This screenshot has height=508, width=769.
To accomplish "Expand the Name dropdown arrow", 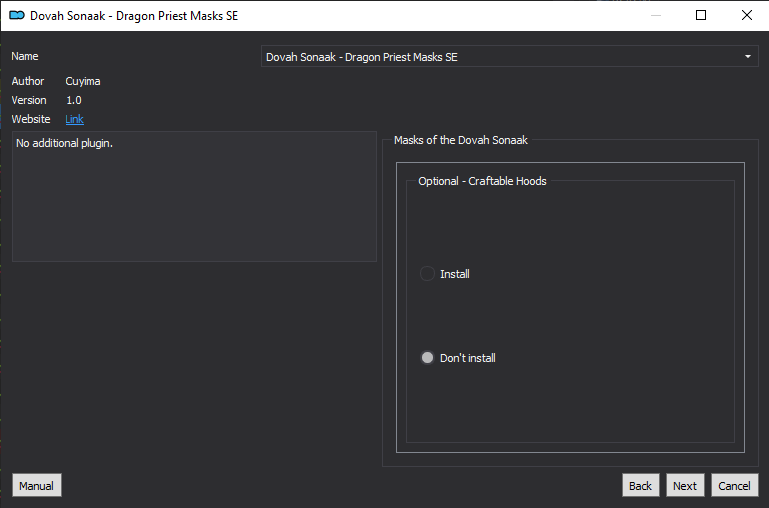I will (x=747, y=57).
